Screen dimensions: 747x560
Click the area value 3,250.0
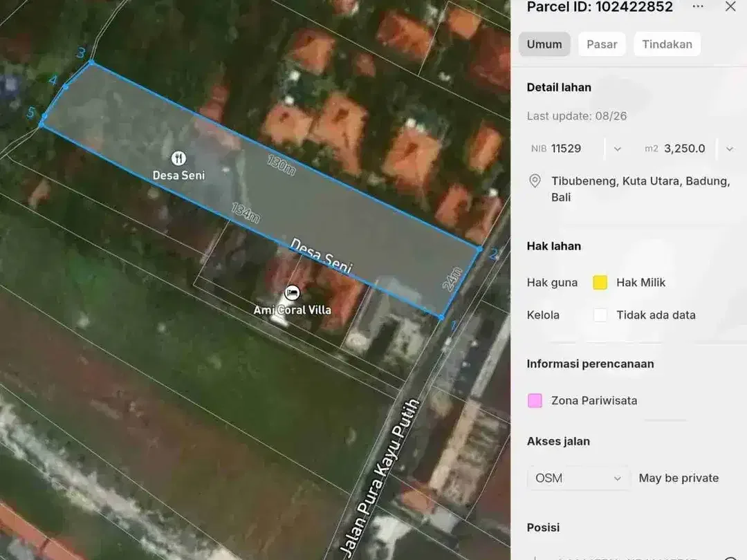click(x=685, y=149)
